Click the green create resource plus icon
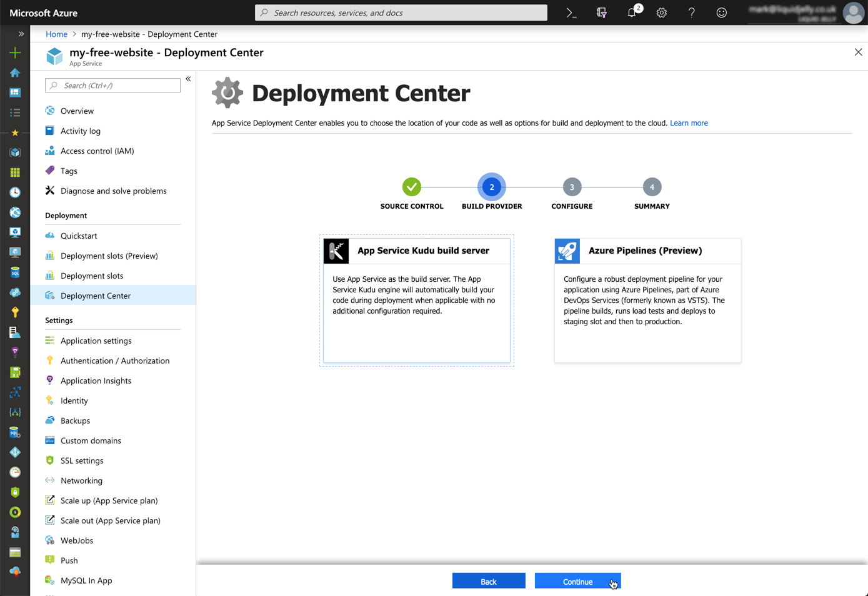Viewport: 868px width, 596px height. (x=15, y=53)
